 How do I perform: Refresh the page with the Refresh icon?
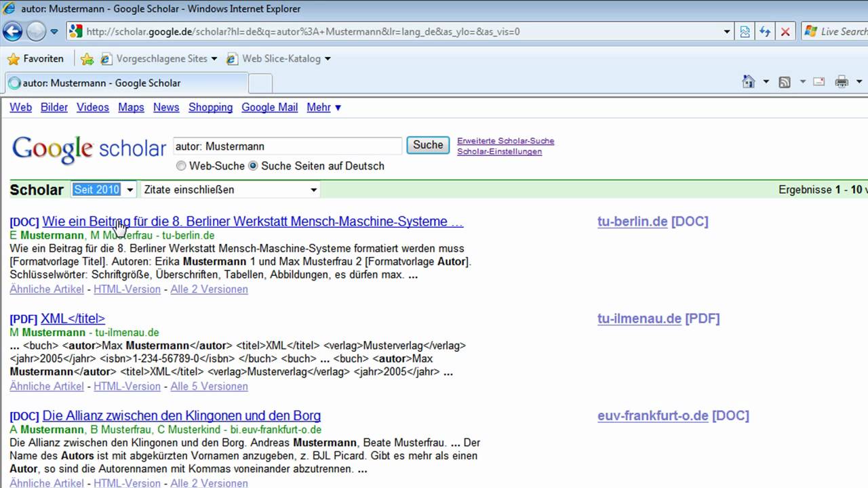pyautogui.click(x=765, y=31)
